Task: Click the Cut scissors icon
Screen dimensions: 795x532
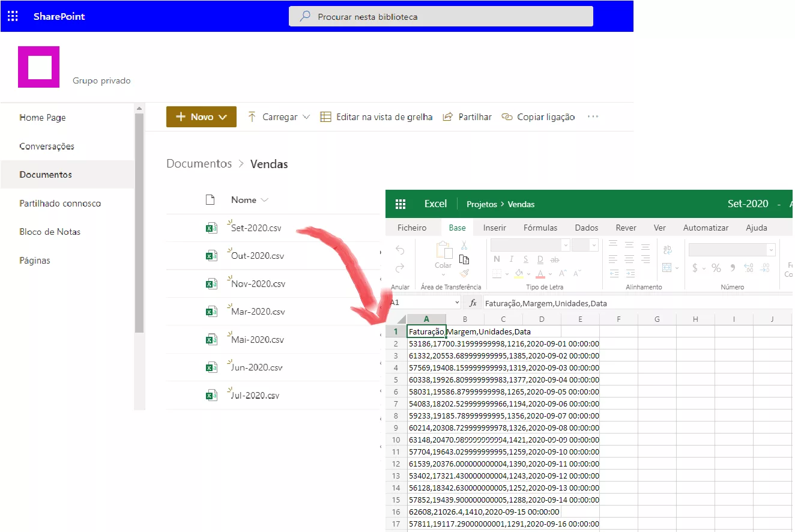Action: [464, 245]
